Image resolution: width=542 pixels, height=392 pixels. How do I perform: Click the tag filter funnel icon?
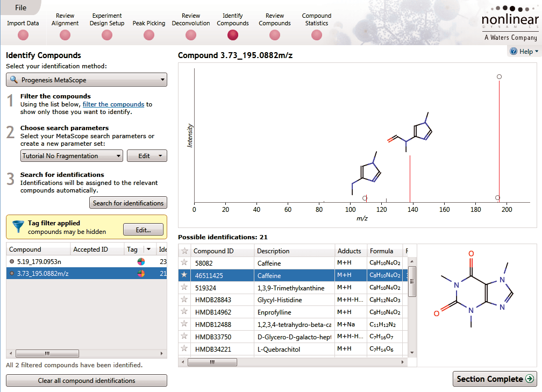18,226
